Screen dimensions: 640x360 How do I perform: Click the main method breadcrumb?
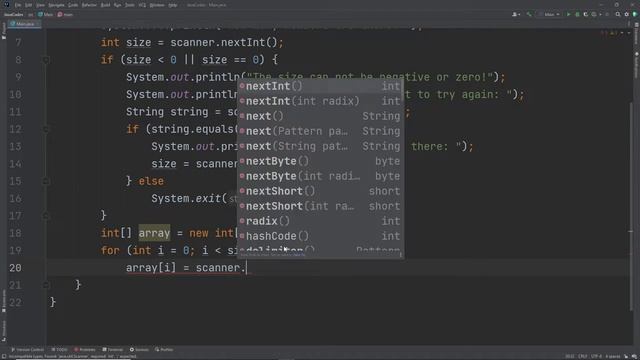point(65,14)
